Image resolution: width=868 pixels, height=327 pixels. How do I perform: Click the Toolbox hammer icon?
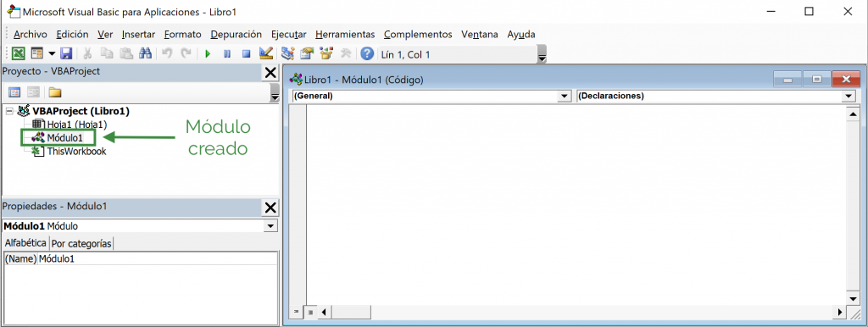pos(346,53)
